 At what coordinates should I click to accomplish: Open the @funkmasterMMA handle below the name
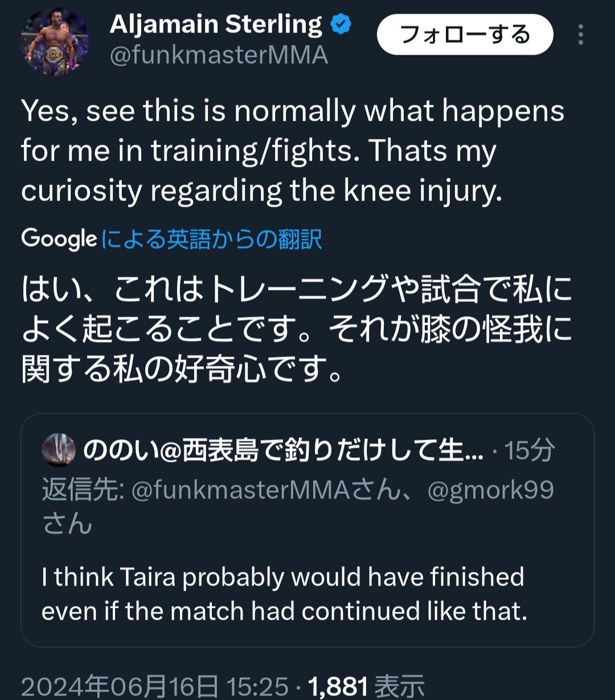coord(219,56)
